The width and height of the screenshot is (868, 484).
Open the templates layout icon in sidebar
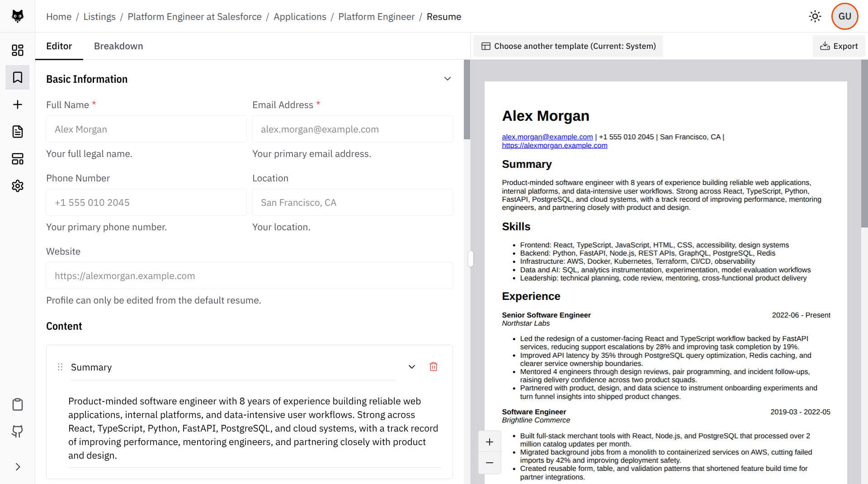click(17, 159)
